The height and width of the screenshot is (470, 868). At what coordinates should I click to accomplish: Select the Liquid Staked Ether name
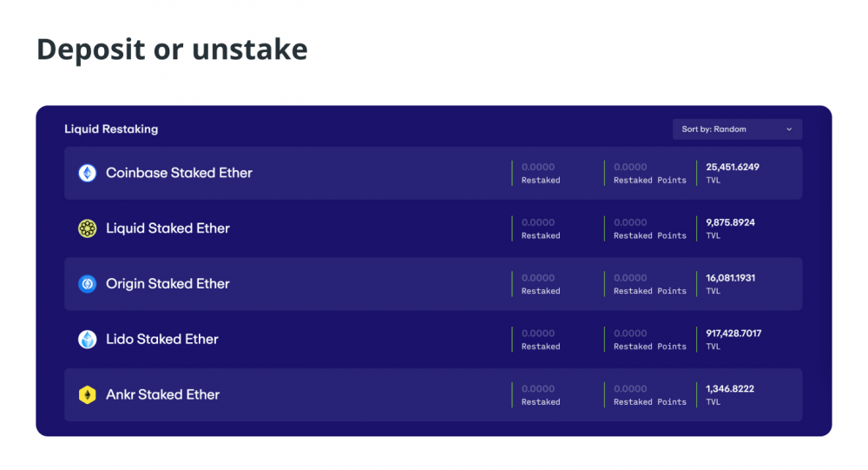click(168, 228)
